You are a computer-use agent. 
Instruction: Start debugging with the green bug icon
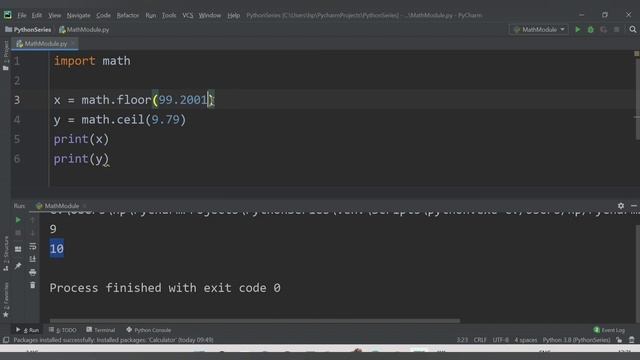coord(591,29)
